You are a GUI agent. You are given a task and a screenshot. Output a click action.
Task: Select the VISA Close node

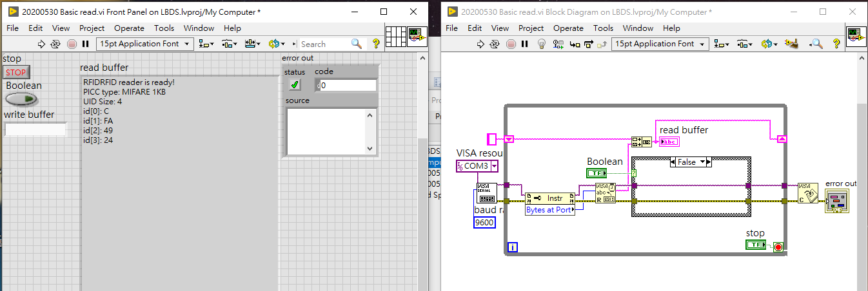coord(807,194)
